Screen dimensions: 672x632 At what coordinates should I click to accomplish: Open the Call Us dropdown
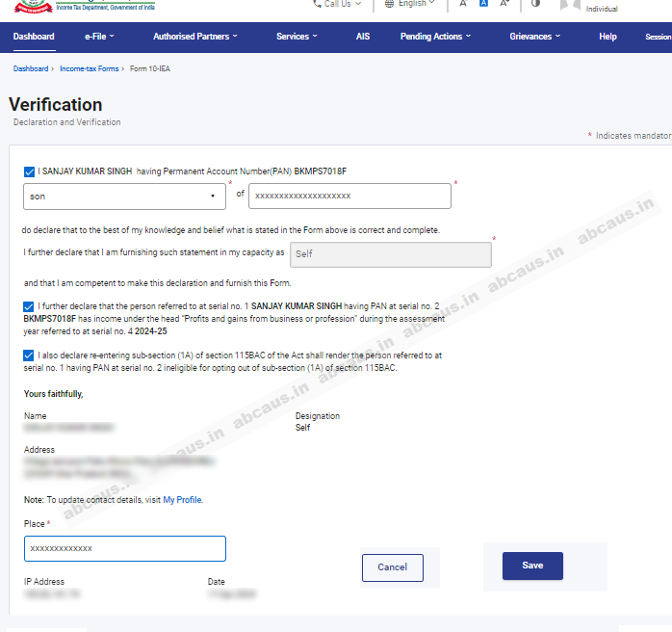click(x=338, y=4)
